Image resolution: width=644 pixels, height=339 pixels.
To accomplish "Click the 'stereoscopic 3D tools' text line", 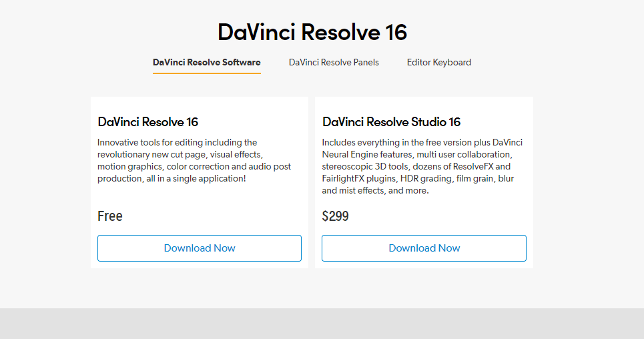I will click(416, 166).
